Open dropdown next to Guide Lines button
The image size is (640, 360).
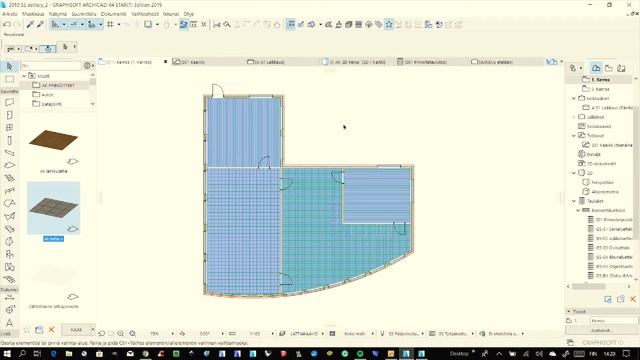tap(64, 24)
